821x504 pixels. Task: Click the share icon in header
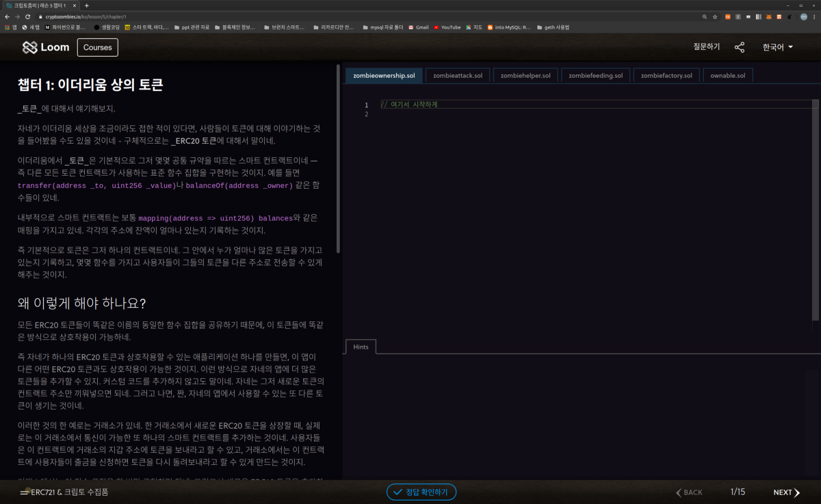pyautogui.click(x=740, y=47)
